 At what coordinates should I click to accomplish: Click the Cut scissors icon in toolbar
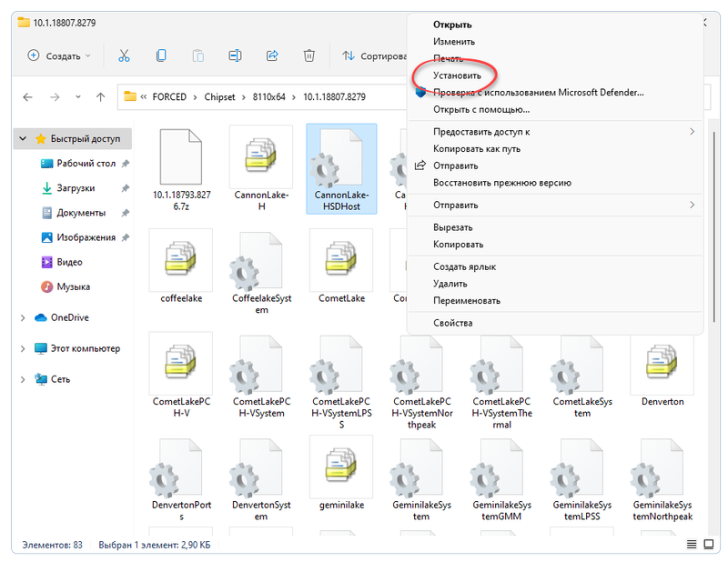pyautogui.click(x=124, y=55)
